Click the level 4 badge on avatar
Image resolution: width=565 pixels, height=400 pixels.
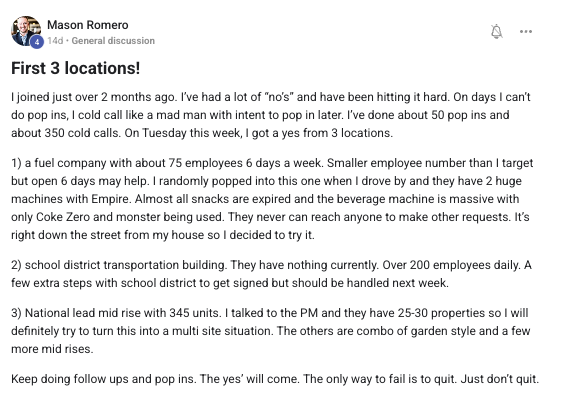coord(37,42)
